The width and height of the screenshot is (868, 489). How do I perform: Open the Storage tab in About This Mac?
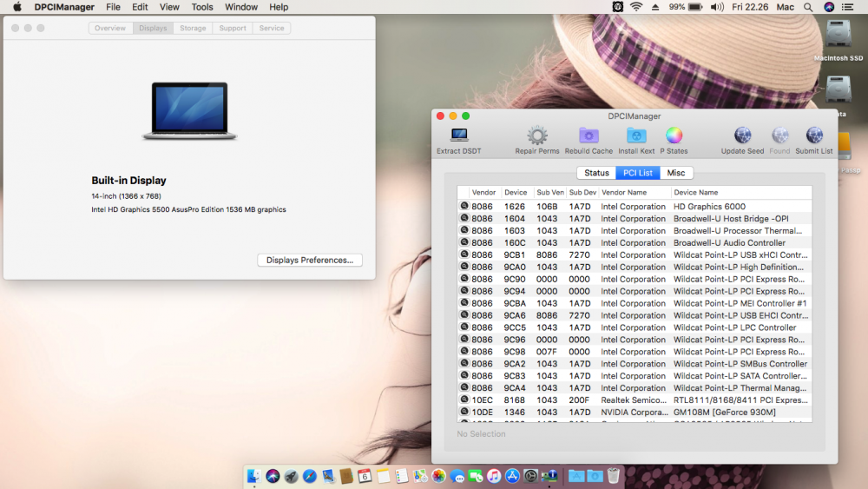point(193,29)
